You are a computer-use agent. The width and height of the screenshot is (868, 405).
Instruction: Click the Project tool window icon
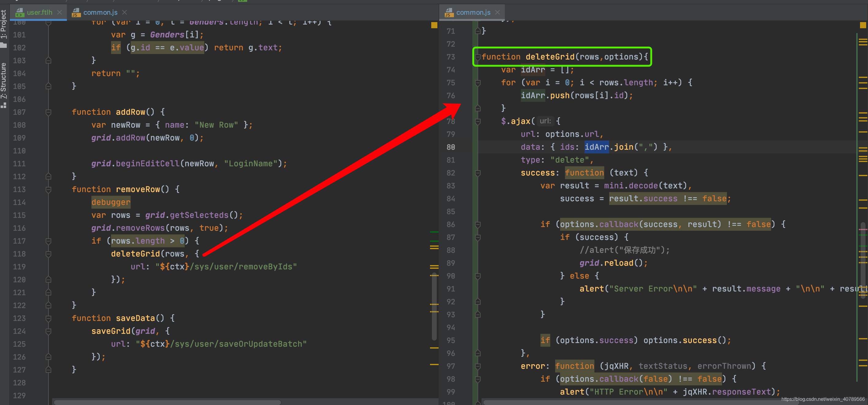point(4,45)
